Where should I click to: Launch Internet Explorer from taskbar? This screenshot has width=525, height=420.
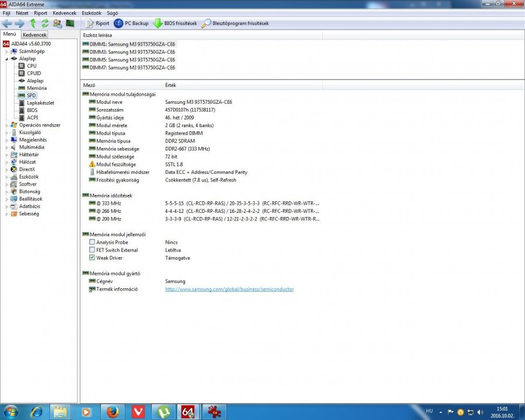pyautogui.click(x=36, y=412)
